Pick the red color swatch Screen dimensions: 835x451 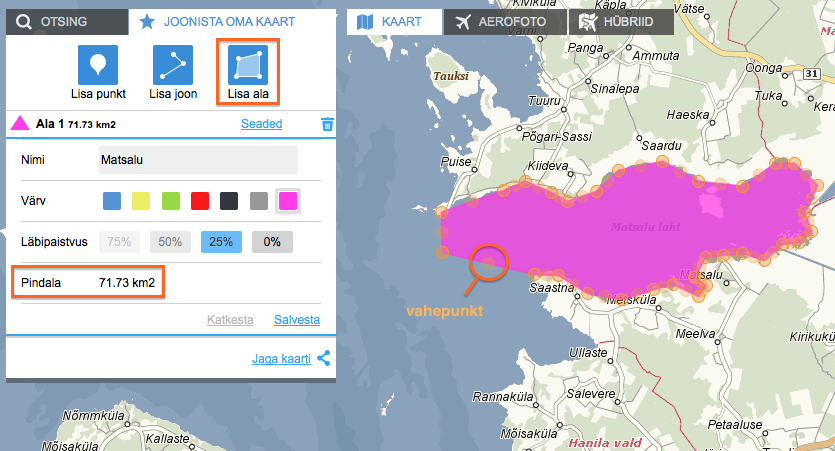[199, 201]
